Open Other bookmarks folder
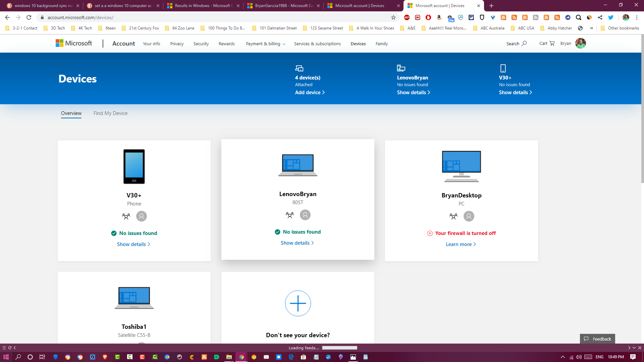 tap(620, 28)
